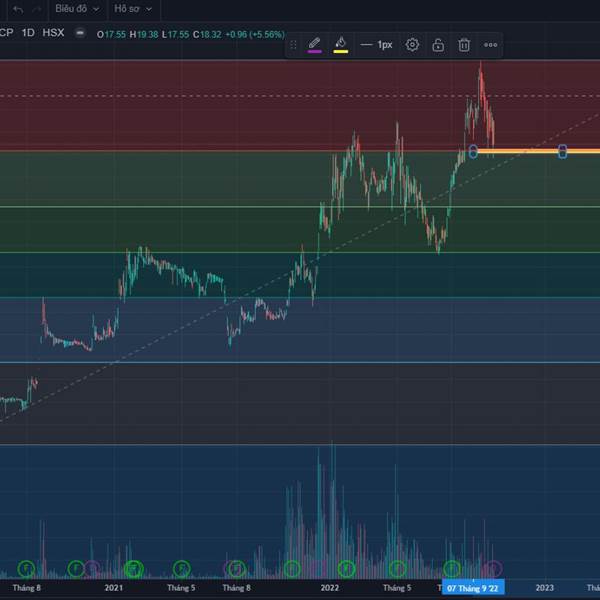Open drawing settings gear

412,45
